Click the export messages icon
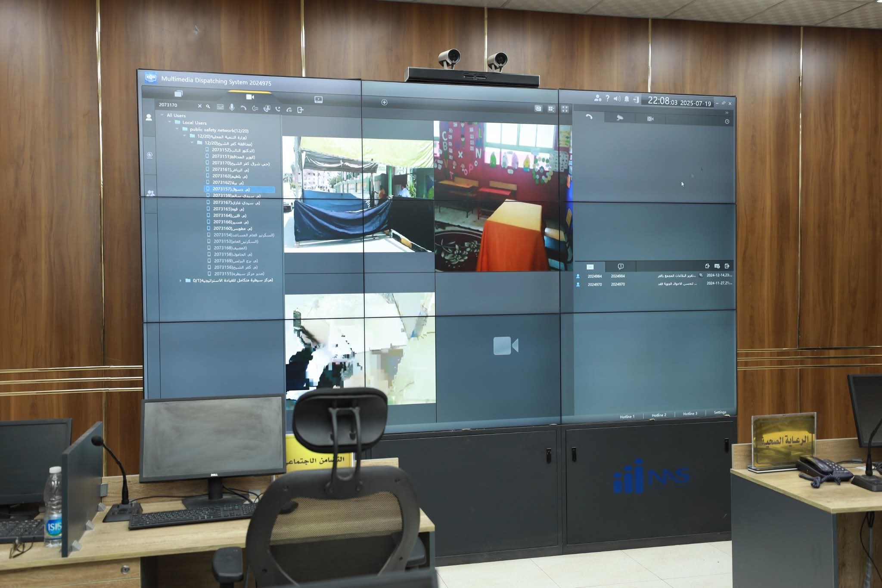 click(727, 266)
